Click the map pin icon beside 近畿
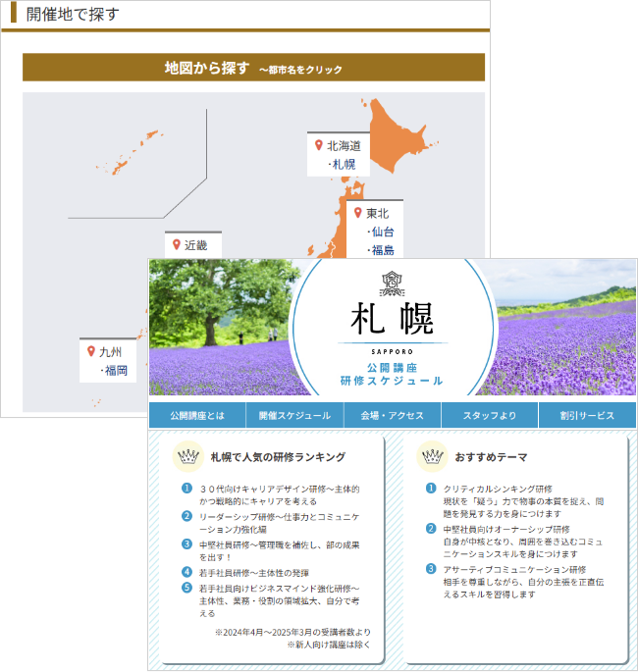The height and width of the screenshot is (672, 638). click(x=176, y=245)
